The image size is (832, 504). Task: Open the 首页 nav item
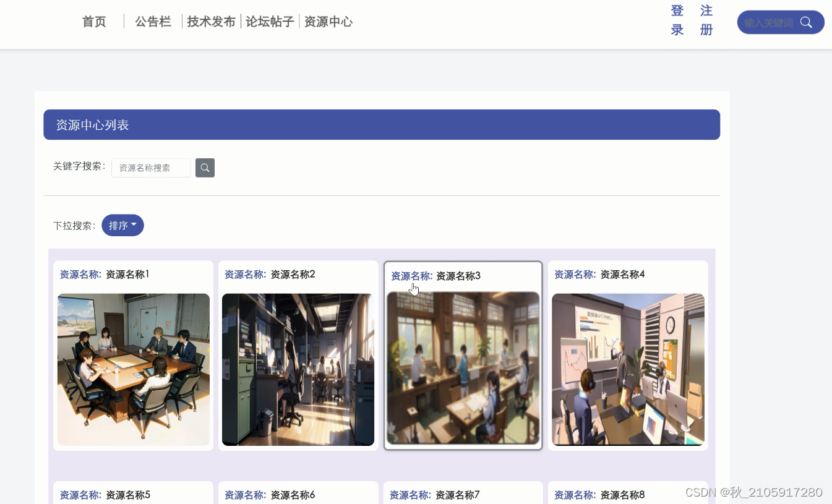point(94,22)
